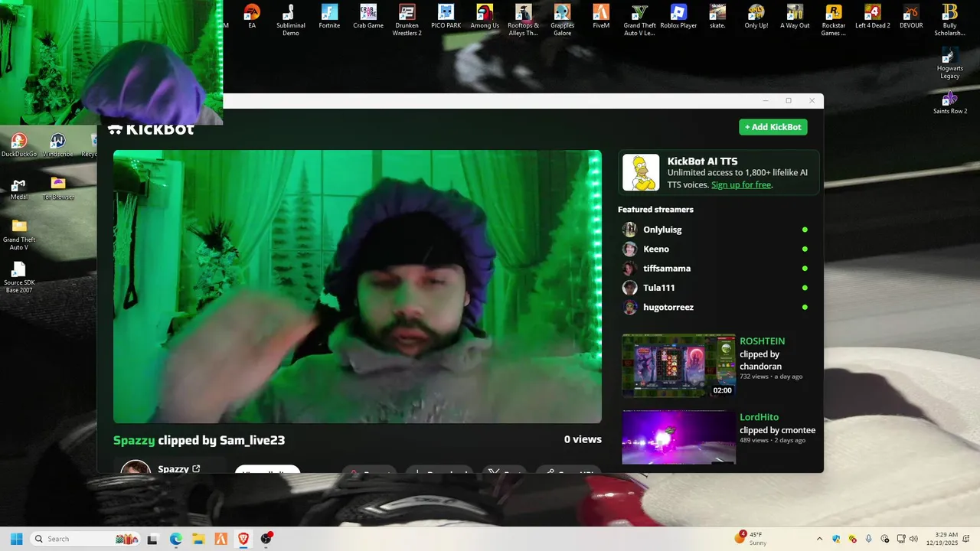Open the LordHito clip thumbnail
This screenshot has height=551, width=980.
tap(679, 437)
